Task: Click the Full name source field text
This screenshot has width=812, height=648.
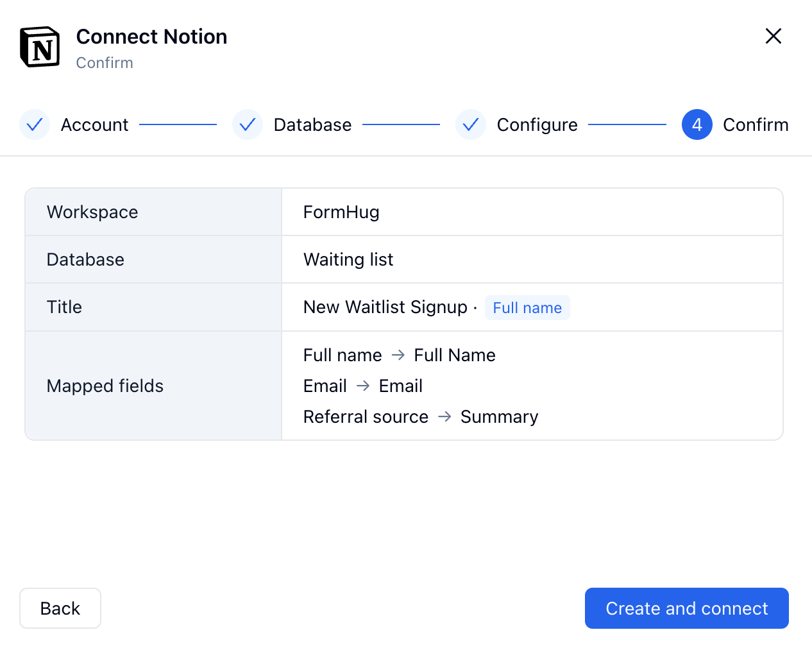Action: (343, 355)
